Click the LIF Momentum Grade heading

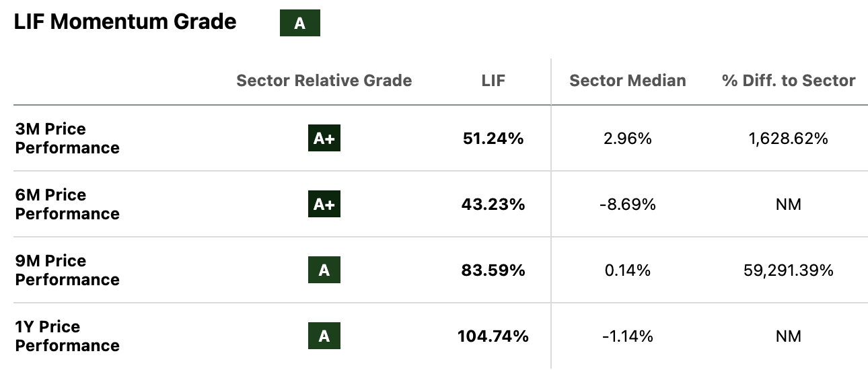point(125,22)
